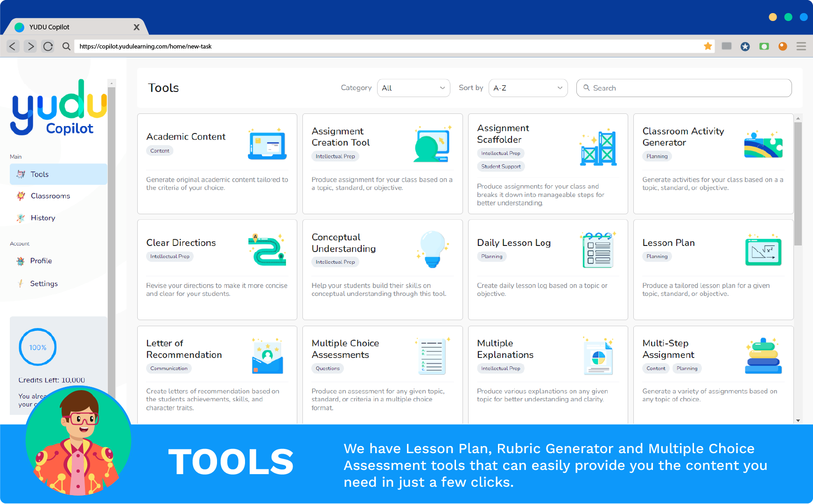Click the search magnifier icon beside address bar
Screen dimensions: 813x504
(x=66, y=46)
